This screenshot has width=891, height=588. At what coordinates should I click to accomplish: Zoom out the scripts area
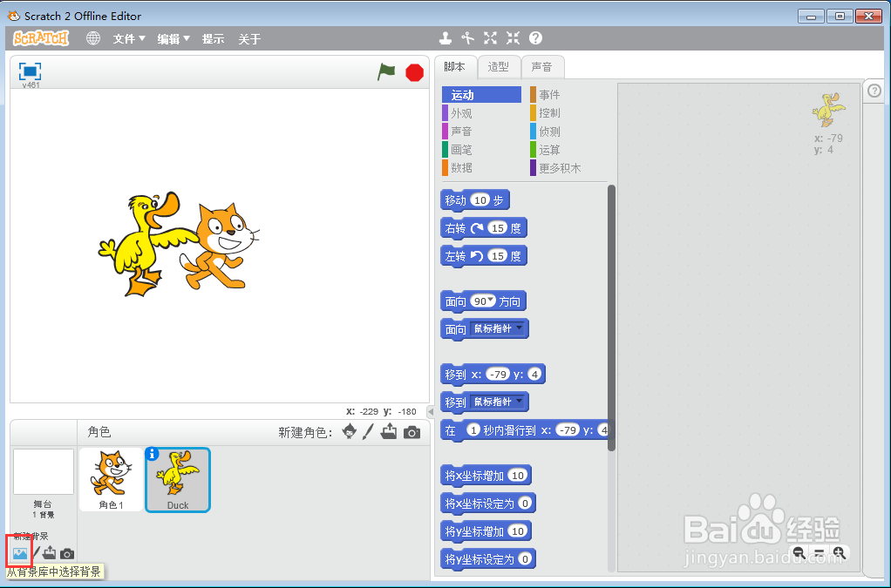coord(799,553)
